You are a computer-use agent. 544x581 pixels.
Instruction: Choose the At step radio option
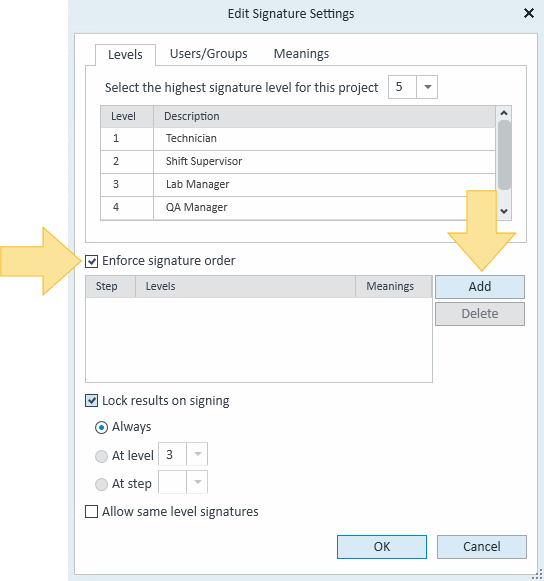pos(101,484)
